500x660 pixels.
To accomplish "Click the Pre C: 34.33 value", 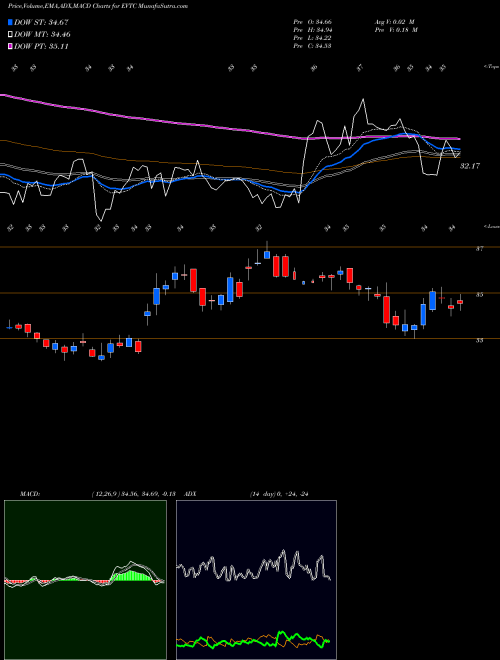I will point(312,46).
